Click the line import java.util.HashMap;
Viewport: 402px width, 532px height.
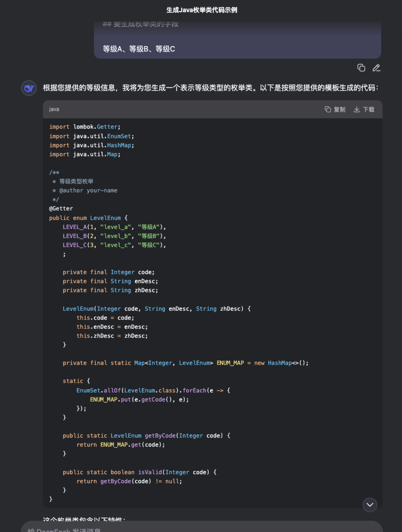click(x=92, y=145)
